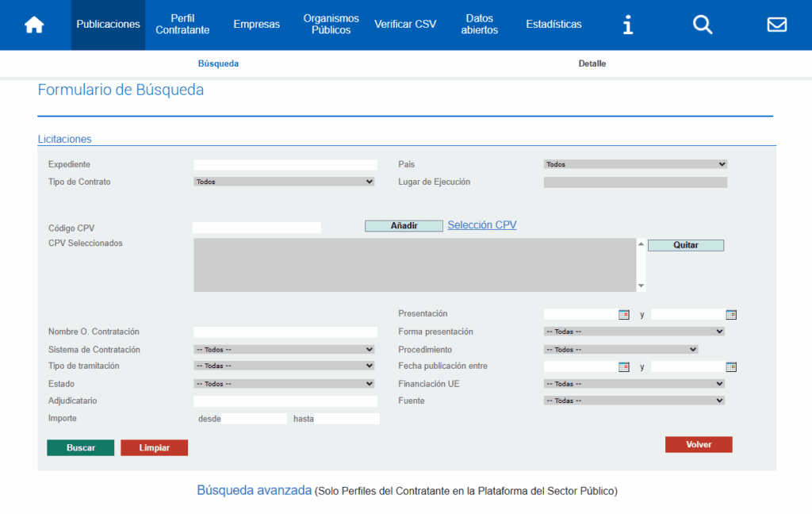This screenshot has width=812, height=514.
Task: Open the Procedimiento dropdown list
Action: coord(621,349)
